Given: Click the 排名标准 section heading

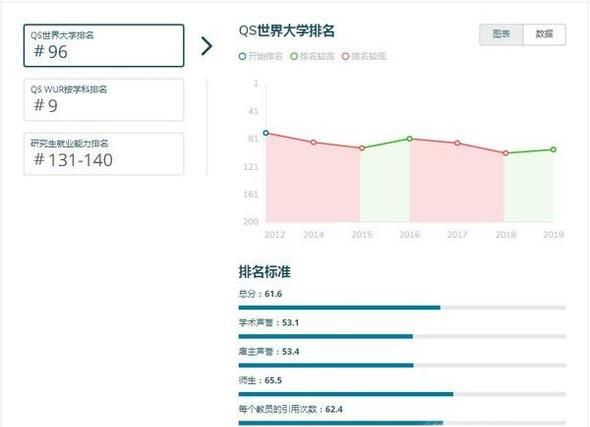Looking at the screenshot, I should coord(265,272).
